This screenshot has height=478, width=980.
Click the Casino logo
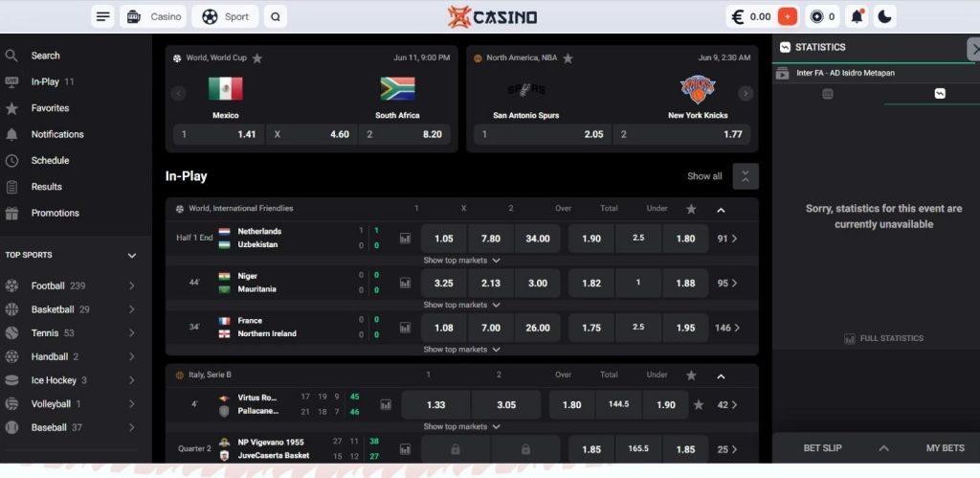click(492, 17)
